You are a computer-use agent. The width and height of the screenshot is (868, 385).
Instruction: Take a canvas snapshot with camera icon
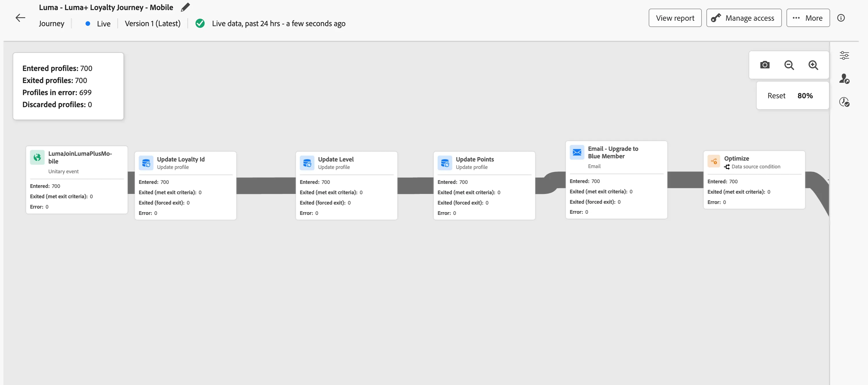tap(765, 65)
